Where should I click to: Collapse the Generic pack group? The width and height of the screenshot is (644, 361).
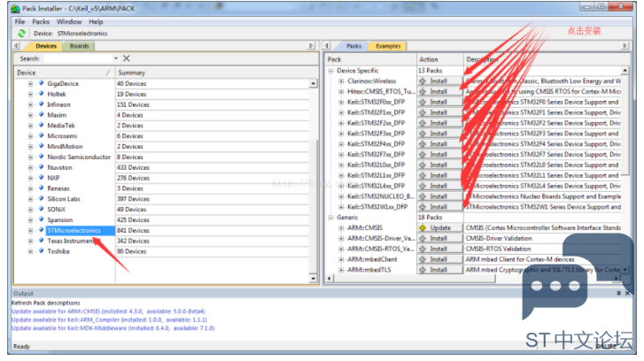(x=330, y=218)
